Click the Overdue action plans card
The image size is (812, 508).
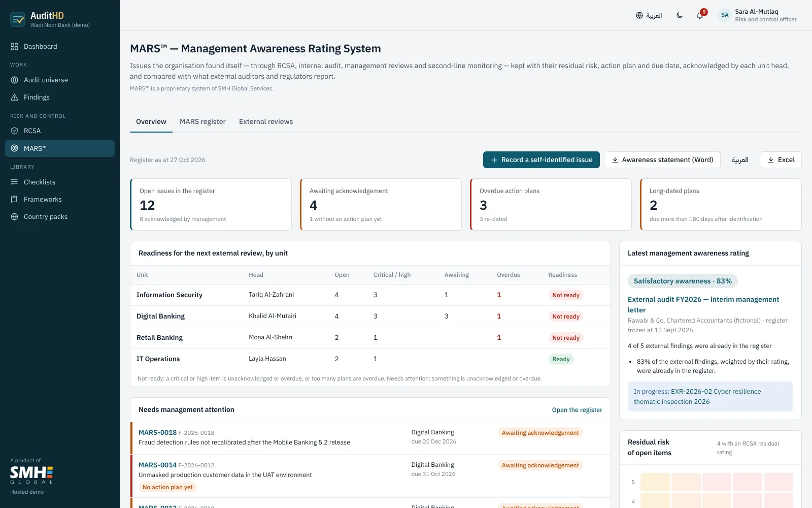(551, 204)
